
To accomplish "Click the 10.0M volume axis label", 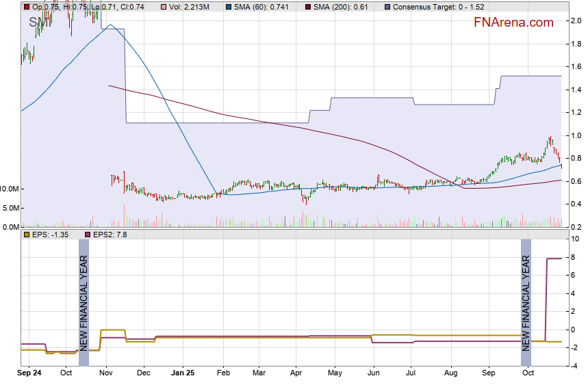I will tap(10, 189).
